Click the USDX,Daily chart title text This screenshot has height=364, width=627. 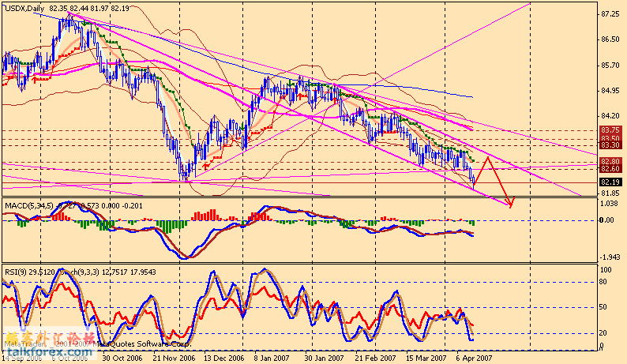pyautogui.click(x=24, y=8)
